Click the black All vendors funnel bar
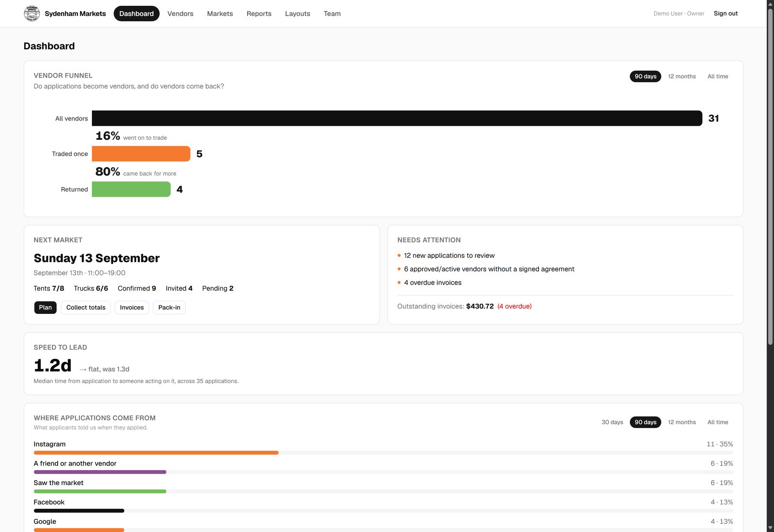 tap(397, 118)
